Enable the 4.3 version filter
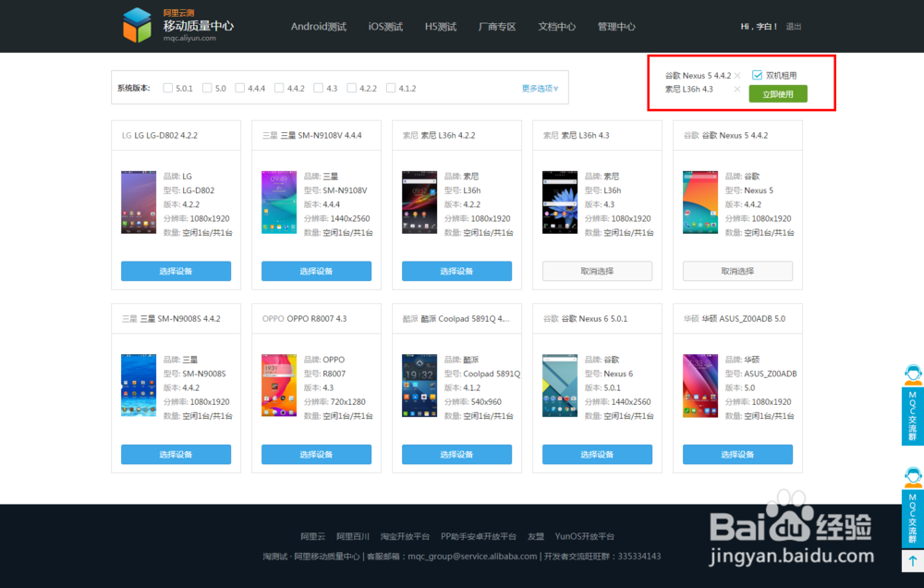Viewport: 924px width, 588px height. click(318, 88)
